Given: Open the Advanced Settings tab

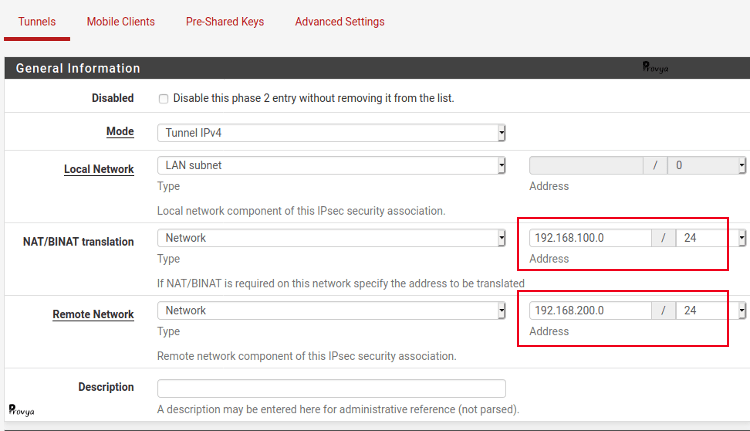Looking at the screenshot, I should point(339,21).
